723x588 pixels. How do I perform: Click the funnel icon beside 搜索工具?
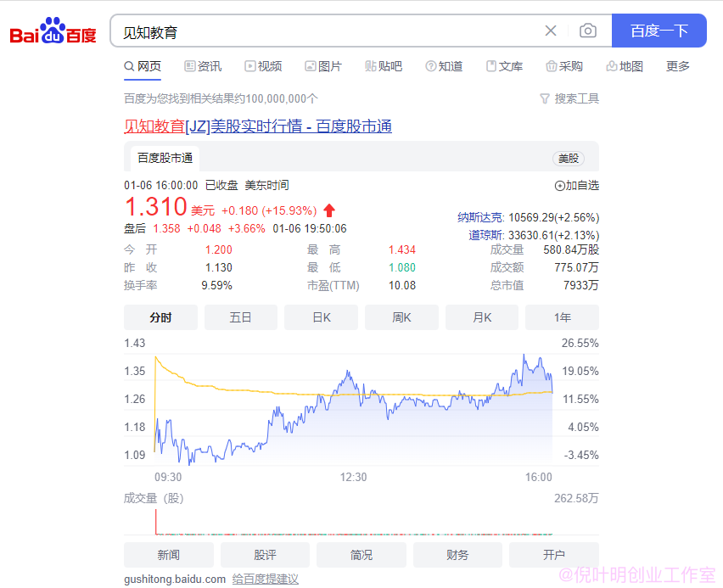click(x=545, y=98)
